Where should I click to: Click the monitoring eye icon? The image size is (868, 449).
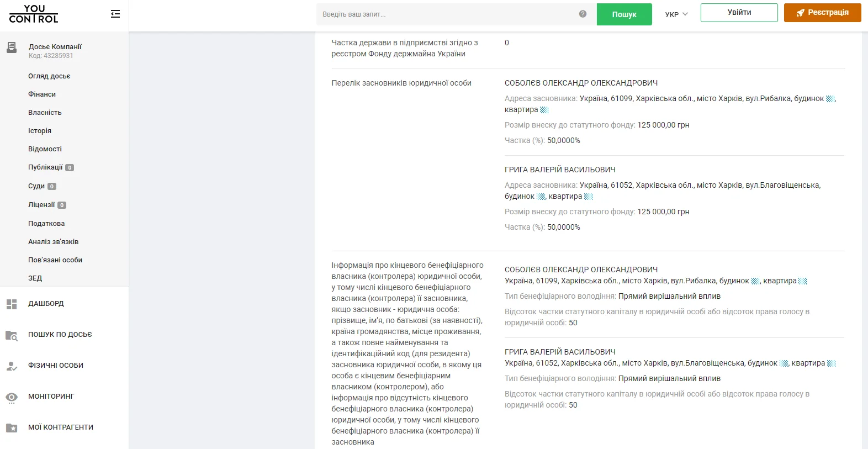click(x=12, y=397)
